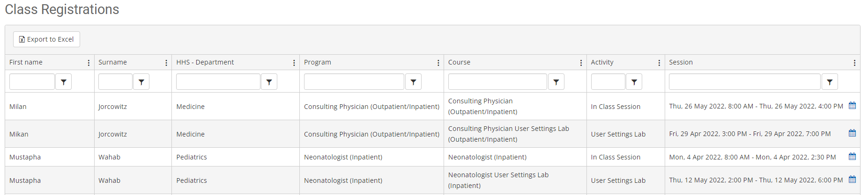
Task: Open calendar icon for the 4 Apr 2022 session
Action: [x=852, y=157]
